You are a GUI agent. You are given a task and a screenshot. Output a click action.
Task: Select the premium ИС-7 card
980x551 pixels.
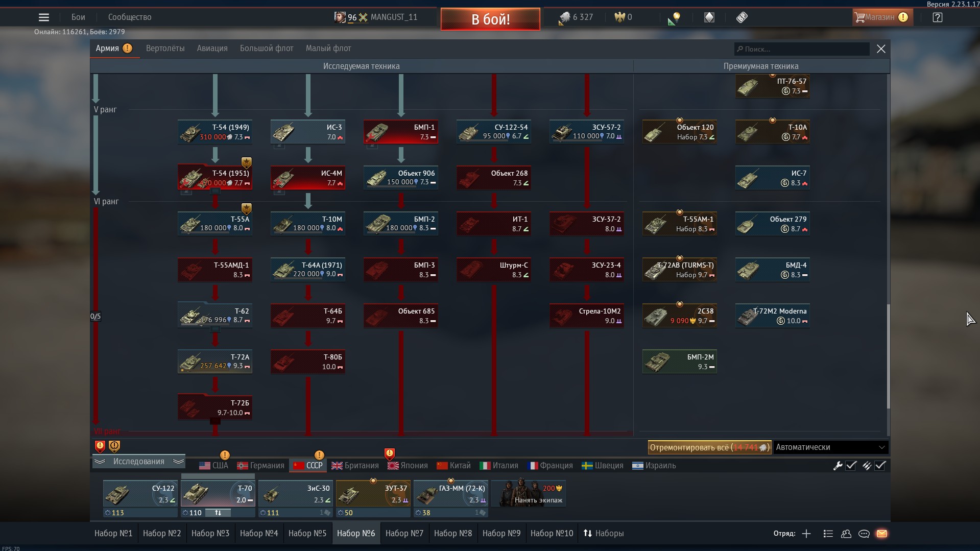773,178
